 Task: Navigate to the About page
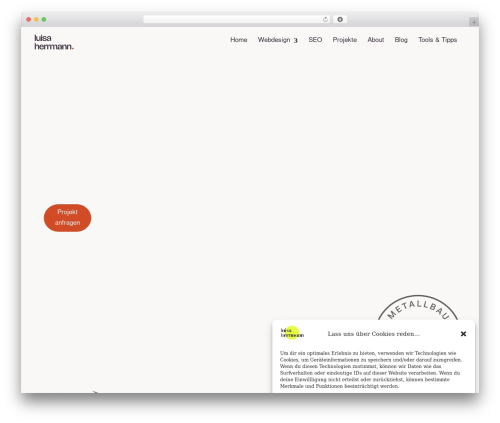click(376, 40)
